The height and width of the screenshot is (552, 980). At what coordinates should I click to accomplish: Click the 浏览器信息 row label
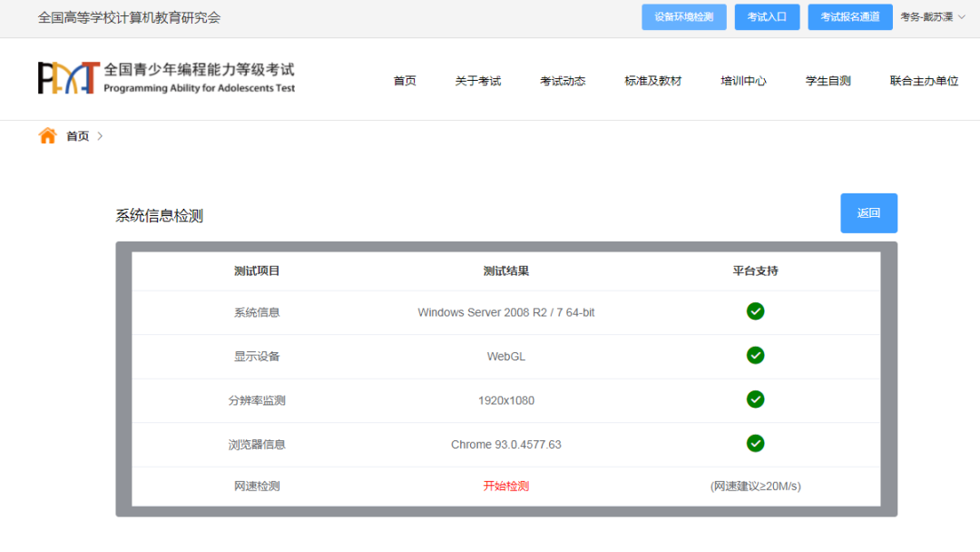pyautogui.click(x=257, y=445)
